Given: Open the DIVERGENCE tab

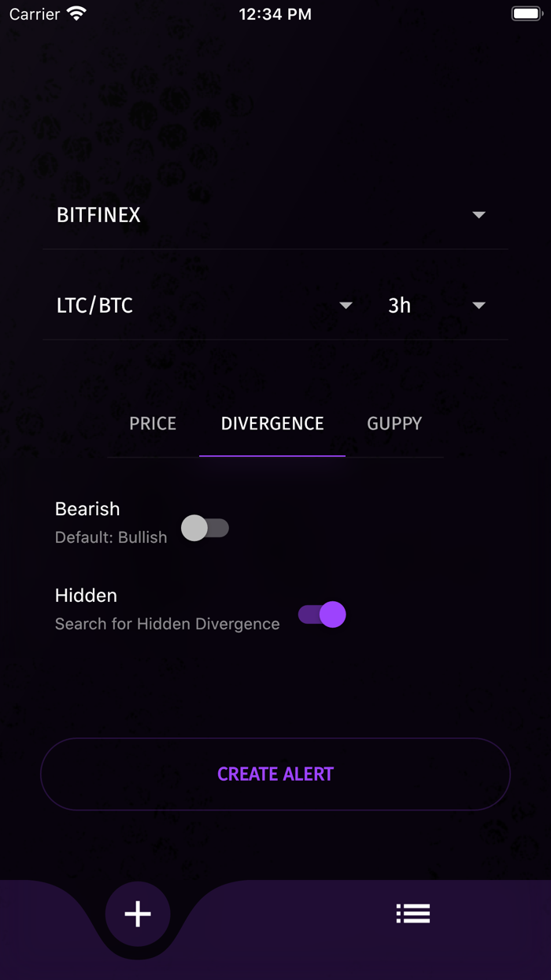Looking at the screenshot, I should coord(272,423).
